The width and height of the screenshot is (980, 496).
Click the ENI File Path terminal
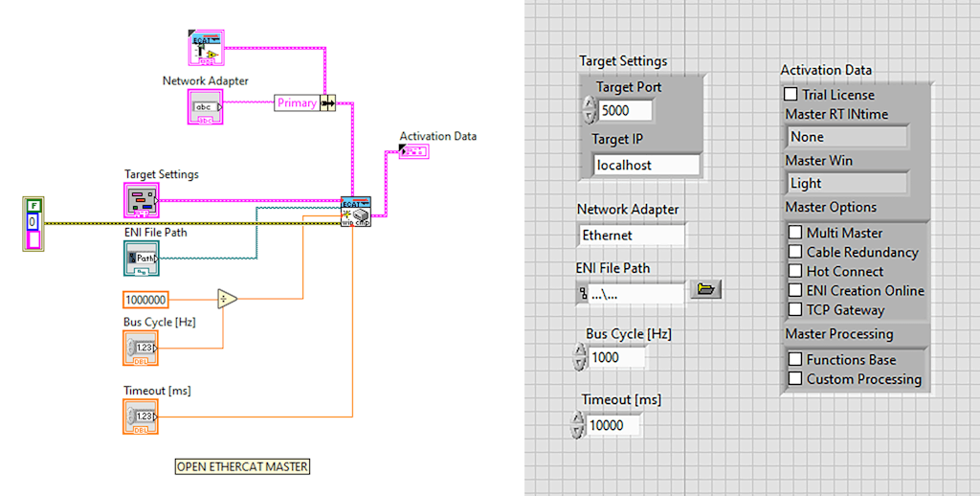coord(142,259)
